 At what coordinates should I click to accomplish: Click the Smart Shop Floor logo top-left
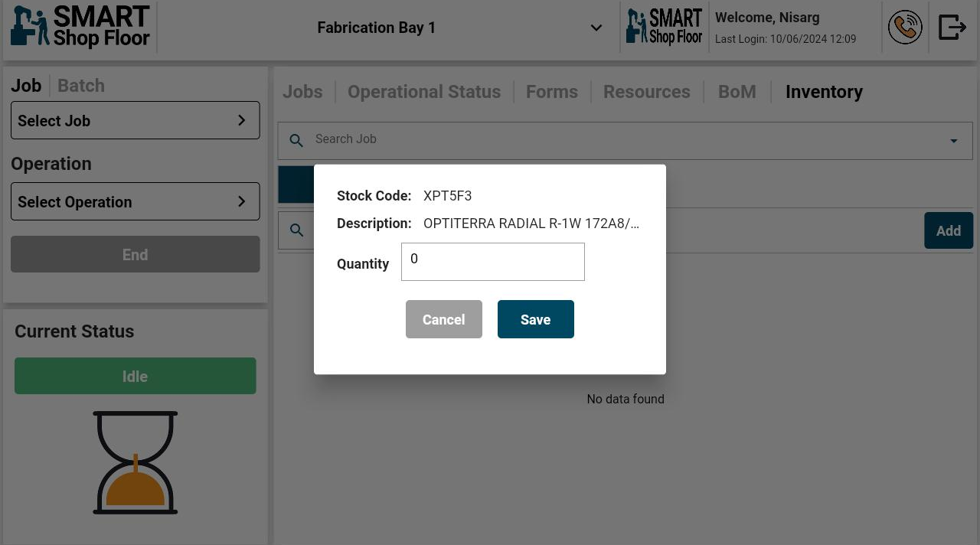(x=80, y=28)
